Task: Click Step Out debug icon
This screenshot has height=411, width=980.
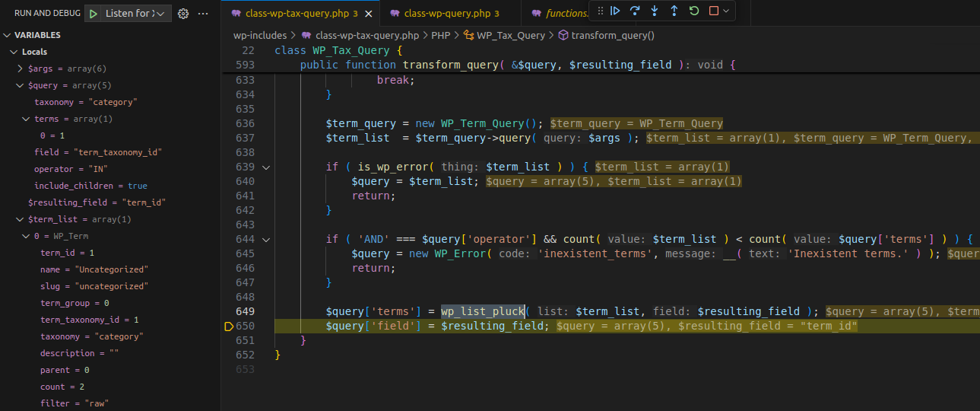Action: (x=674, y=11)
